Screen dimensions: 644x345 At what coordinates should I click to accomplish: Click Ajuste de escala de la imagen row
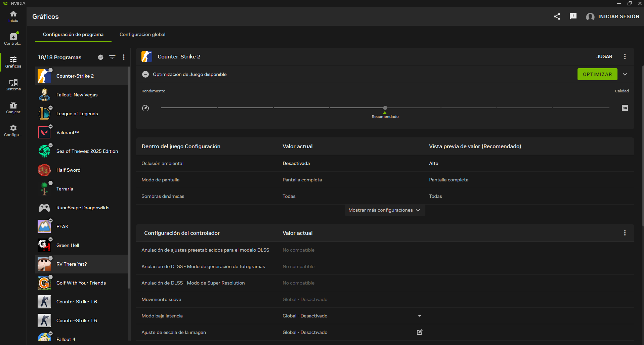tap(385, 332)
